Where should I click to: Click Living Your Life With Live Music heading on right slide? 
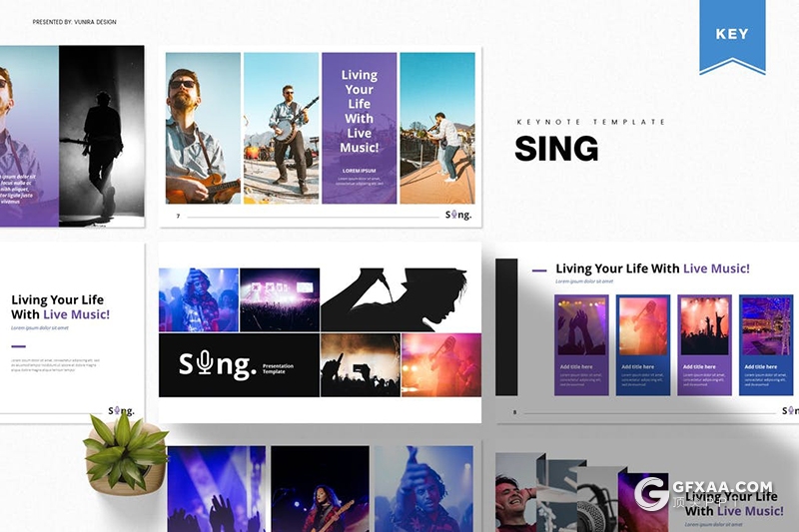click(652, 268)
